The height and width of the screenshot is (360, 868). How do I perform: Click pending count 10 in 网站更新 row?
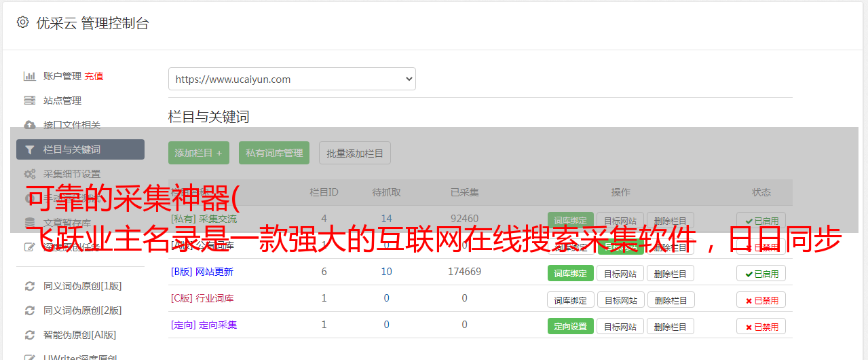pos(387,272)
